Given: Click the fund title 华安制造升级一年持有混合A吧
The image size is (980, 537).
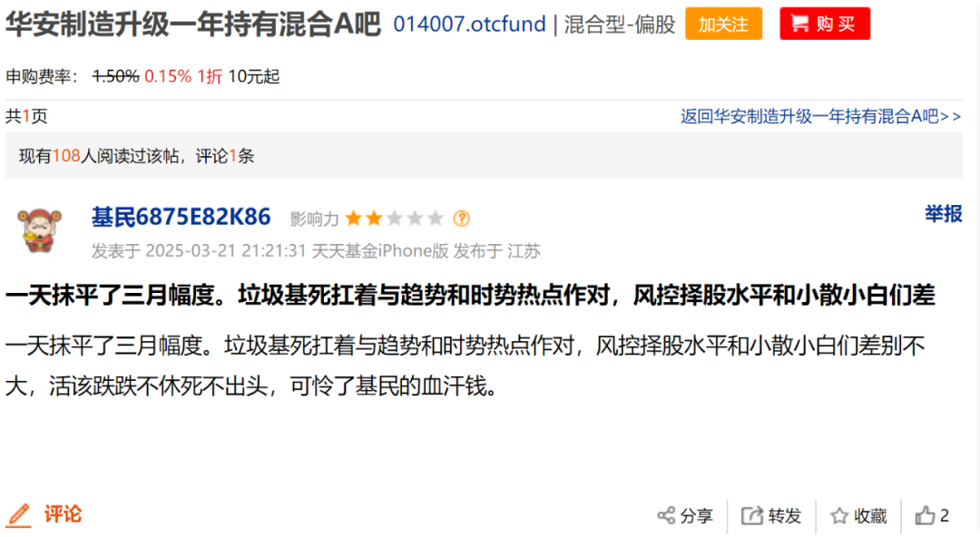Looking at the screenshot, I should pyautogui.click(x=193, y=24).
